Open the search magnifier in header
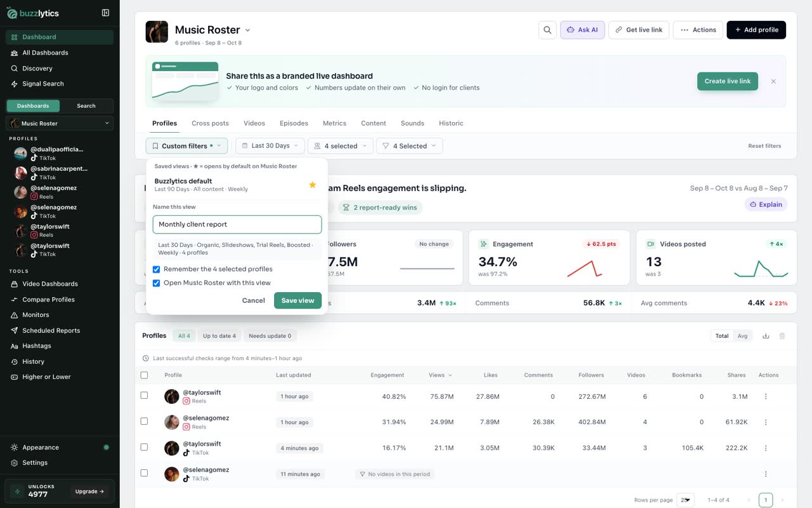This screenshot has width=812, height=508. pos(547,30)
